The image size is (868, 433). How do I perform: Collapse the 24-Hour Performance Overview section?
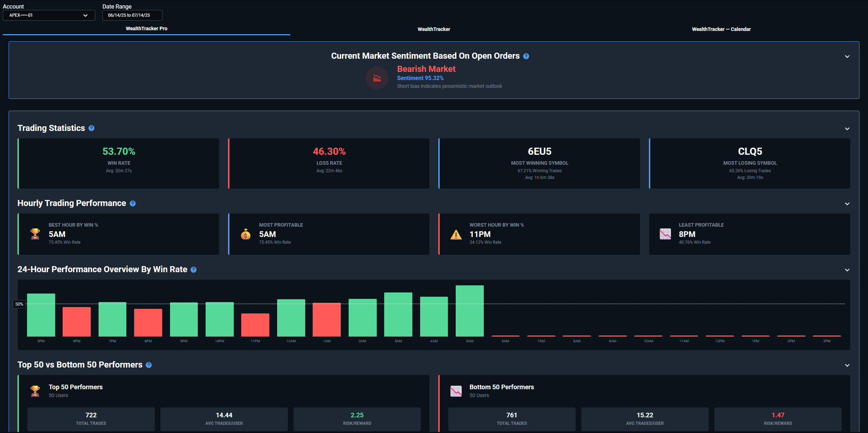(x=847, y=270)
